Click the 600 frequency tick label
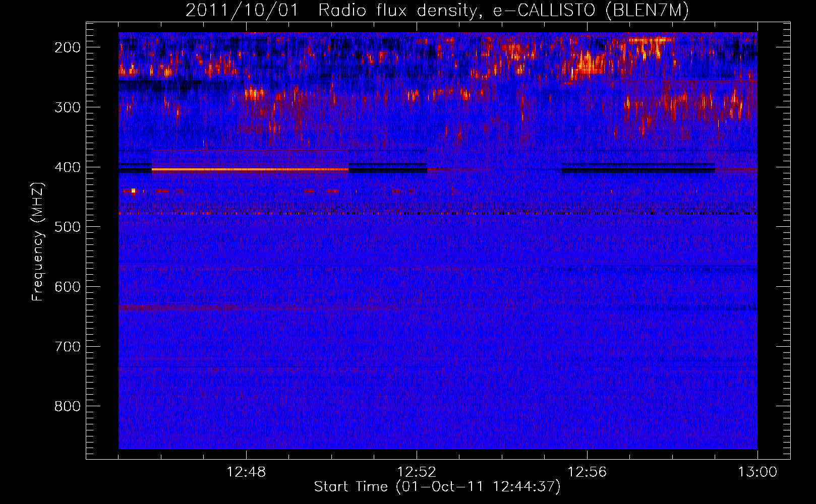Screen dimensions: 816x504 [67, 287]
